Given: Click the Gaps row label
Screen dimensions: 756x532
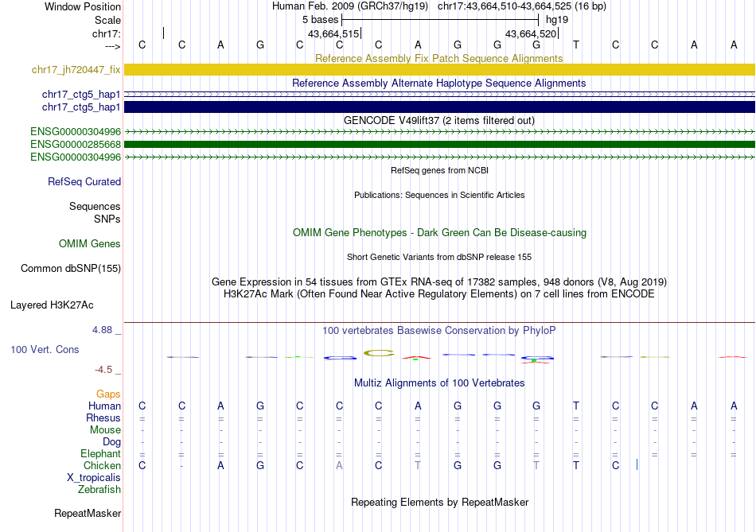Looking at the screenshot, I should click(108, 394).
